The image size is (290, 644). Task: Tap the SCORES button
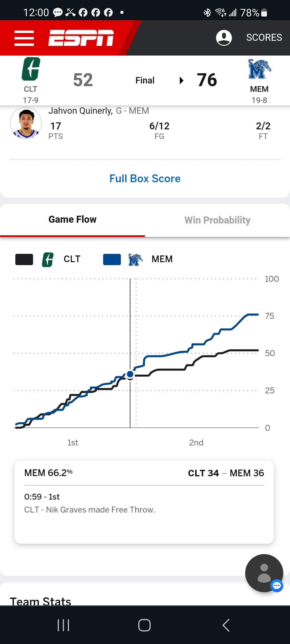click(264, 38)
